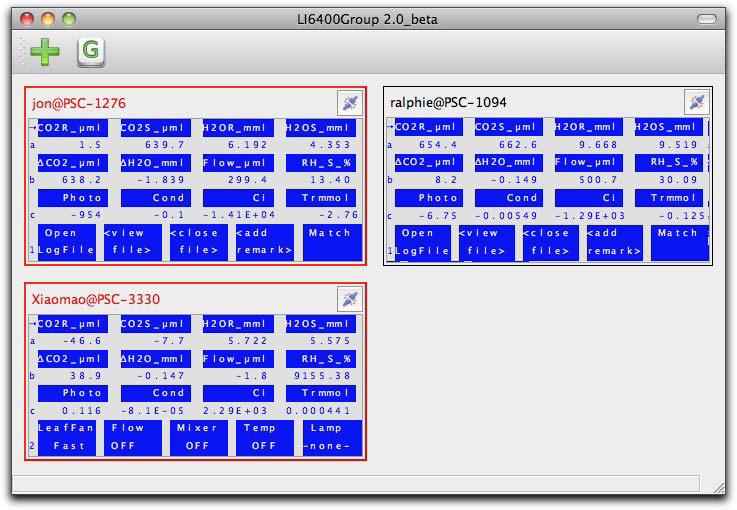
Task: Click <view file> in ralphie@PSC-1094 panel
Action: 486,243
